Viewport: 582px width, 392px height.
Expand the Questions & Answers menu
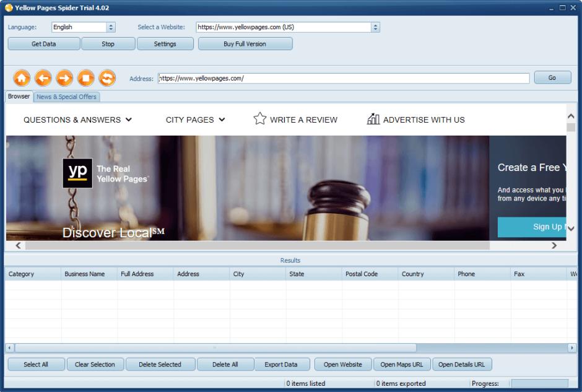click(77, 120)
